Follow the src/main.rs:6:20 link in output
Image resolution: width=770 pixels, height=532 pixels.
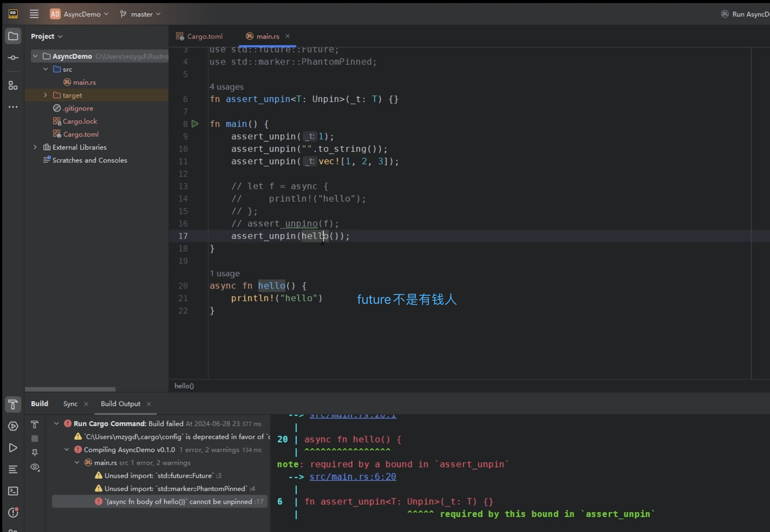click(352, 477)
